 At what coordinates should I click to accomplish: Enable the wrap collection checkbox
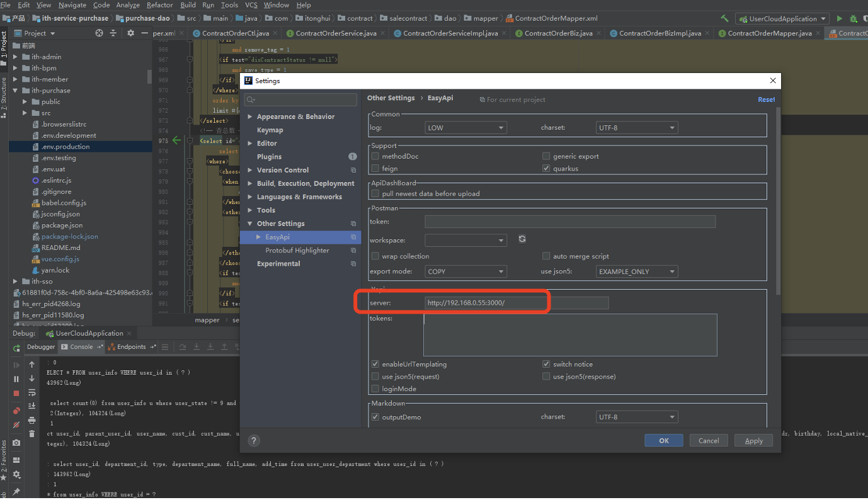pyautogui.click(x=375, y=256)
